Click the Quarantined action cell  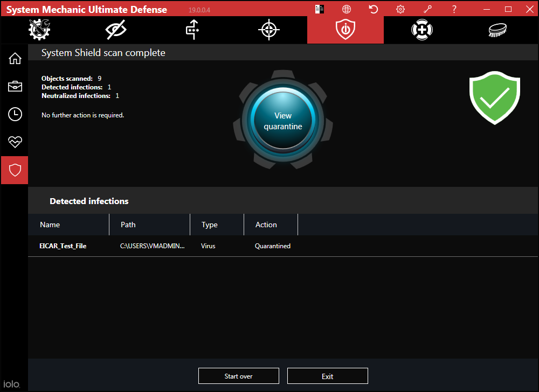(x=273, y=246)
